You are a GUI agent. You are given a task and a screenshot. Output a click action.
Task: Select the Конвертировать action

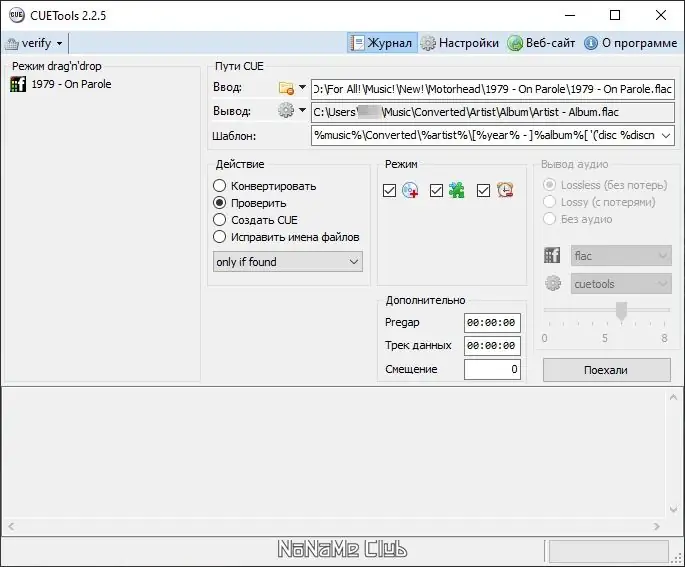pyautogui.click(x=265, y=186)
